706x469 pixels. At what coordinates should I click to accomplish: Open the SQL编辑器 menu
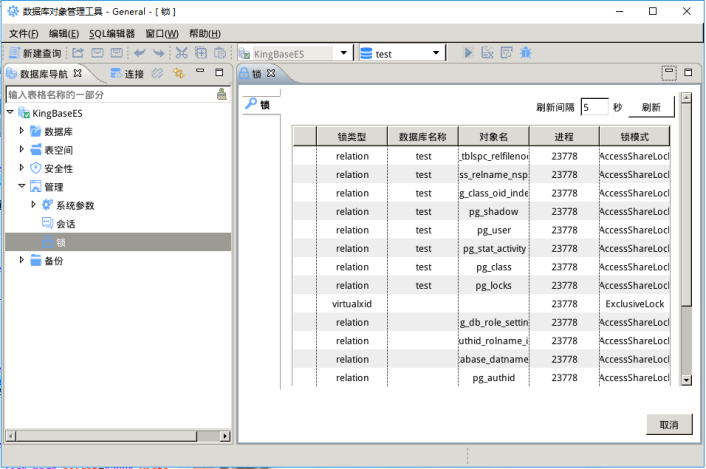point(112,34)
